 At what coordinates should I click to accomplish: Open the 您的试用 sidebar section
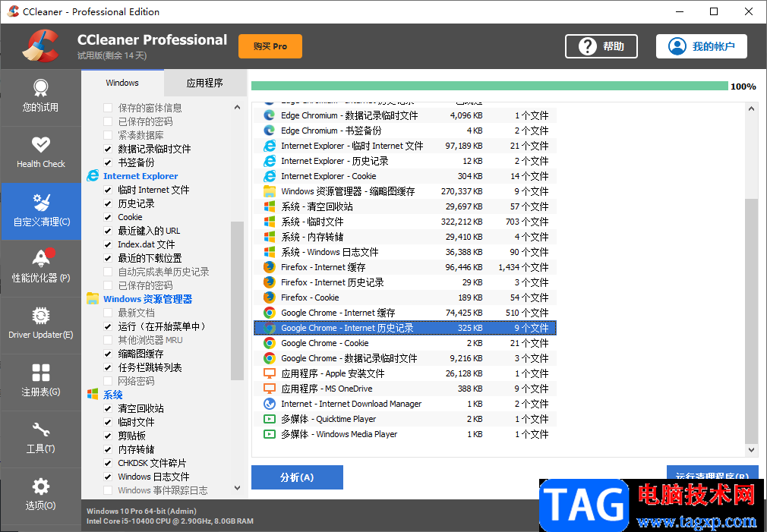coord(40,98)
